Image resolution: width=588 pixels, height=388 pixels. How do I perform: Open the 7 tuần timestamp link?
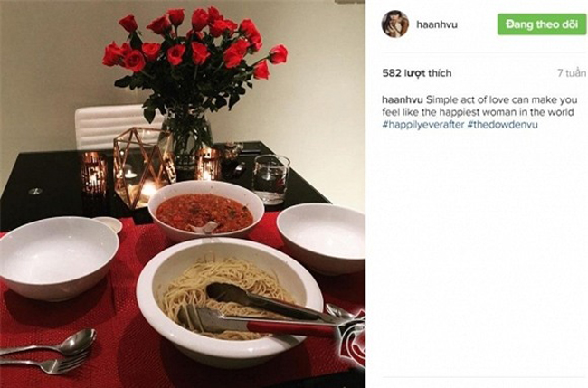572,73
